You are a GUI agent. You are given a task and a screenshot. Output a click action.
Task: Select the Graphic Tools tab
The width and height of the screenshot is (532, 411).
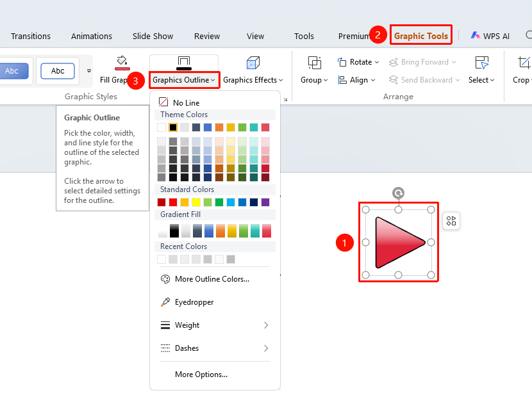click(x=421, y=36)
